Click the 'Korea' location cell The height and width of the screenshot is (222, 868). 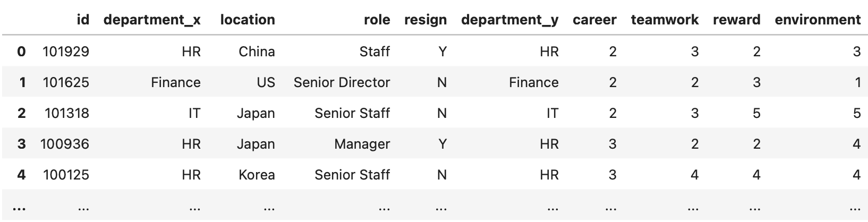click(x=257, y=175)
